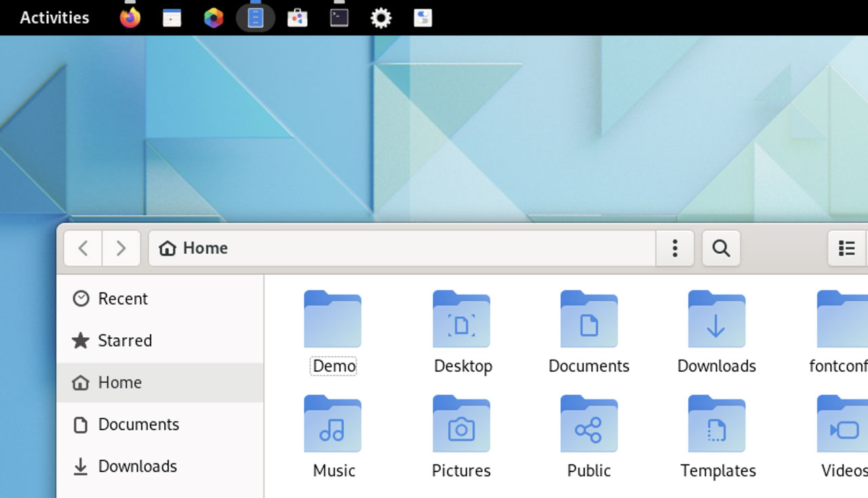Open Recent files from the sidebar
The image size is (868, 498).
[123, 299]
